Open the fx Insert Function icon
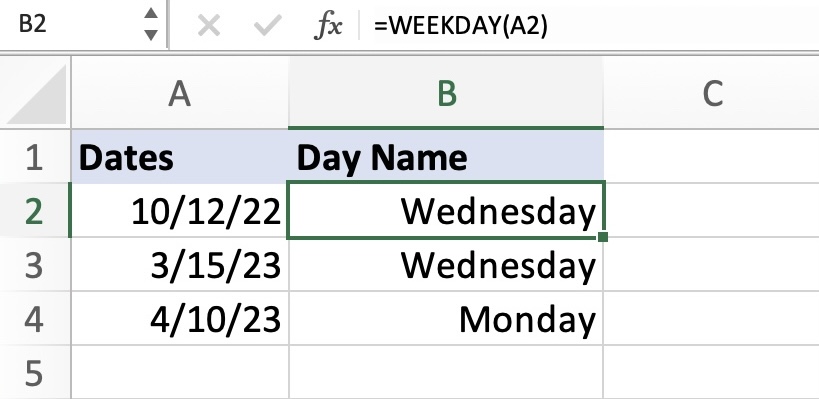819x399 pixels. tap(327, 26)
